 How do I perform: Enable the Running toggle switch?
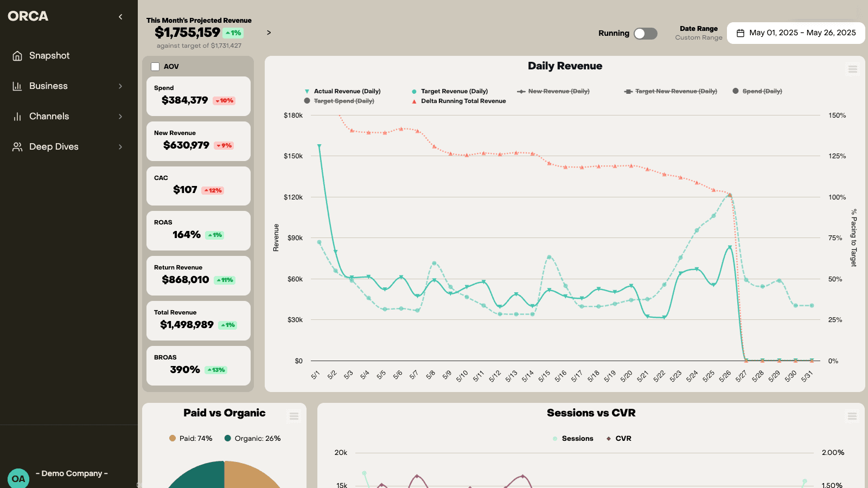(x=645, y=33)
